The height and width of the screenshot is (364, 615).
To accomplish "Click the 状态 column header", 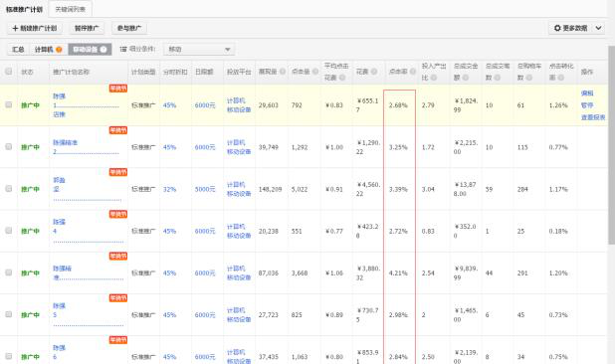I will 27,72.
